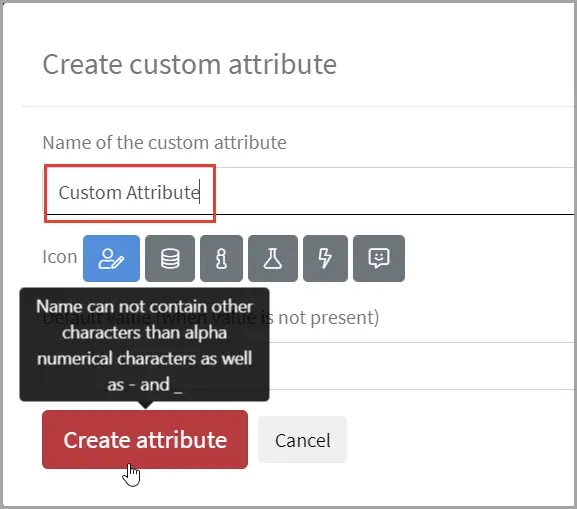The width and height of the screenshot is (577, 509).
Task: Select the smiley comment icon
Action: pos(379,258)
